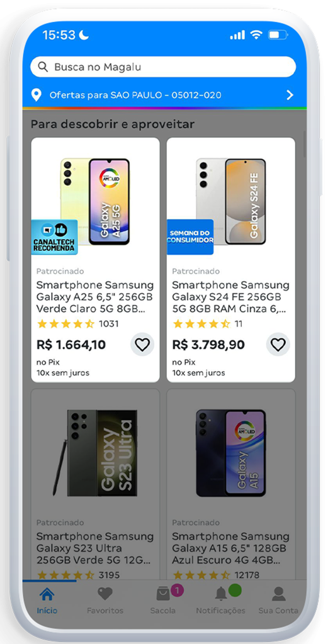Open the Sacola shopping bag icon
This screenshot has width=328, height=644.
pos(163,594)
